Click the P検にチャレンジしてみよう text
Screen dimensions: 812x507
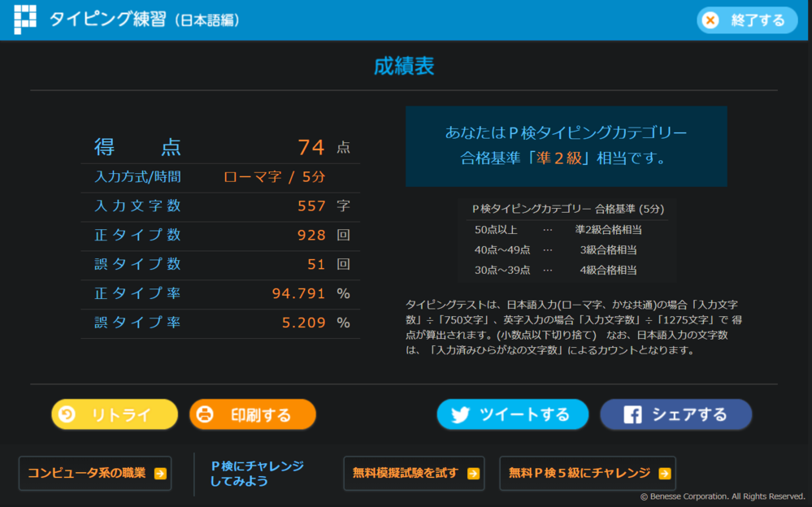[x=257, y=474]
